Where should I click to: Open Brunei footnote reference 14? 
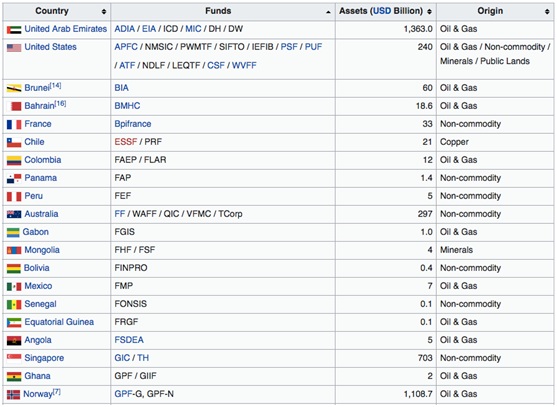point(55,86)
